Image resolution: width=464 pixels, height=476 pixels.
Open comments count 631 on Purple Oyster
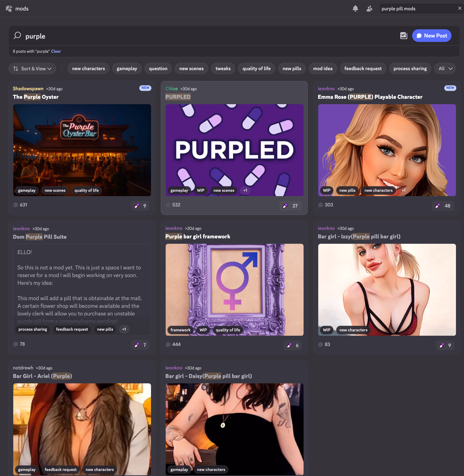pos(20,205)
